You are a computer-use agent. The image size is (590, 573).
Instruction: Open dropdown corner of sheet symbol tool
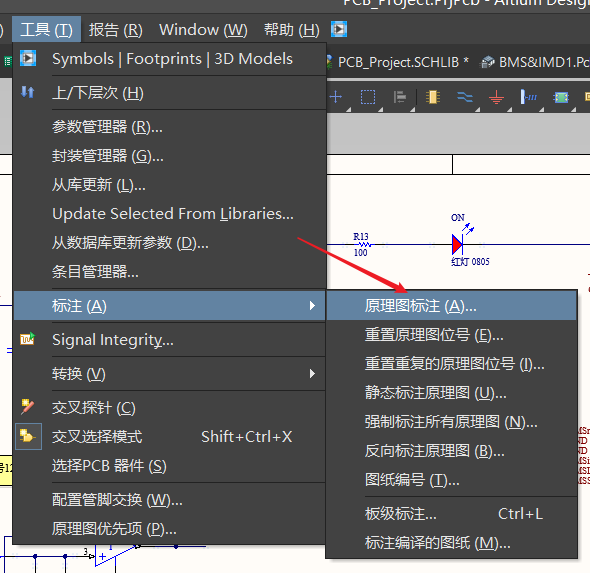[x=573, y=109]
